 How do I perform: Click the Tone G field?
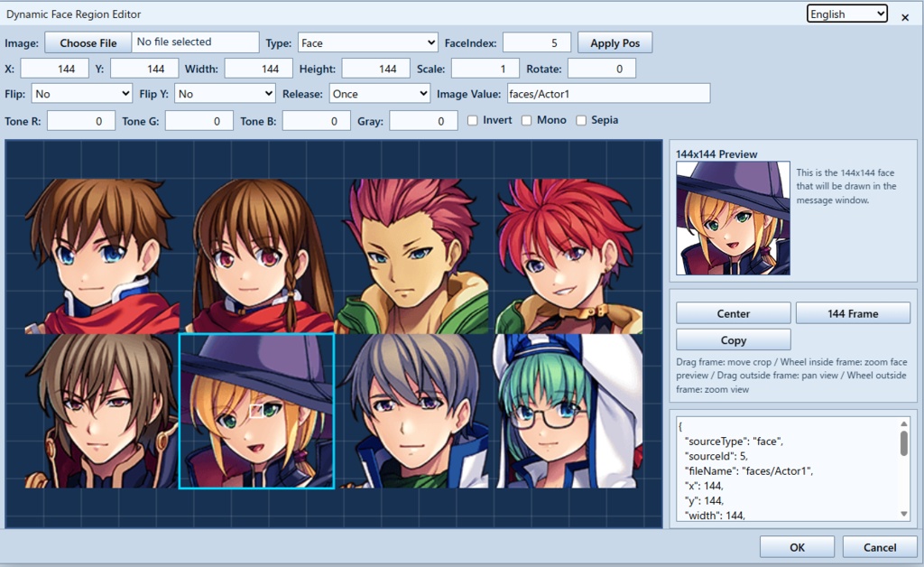[x=199, y=121]
